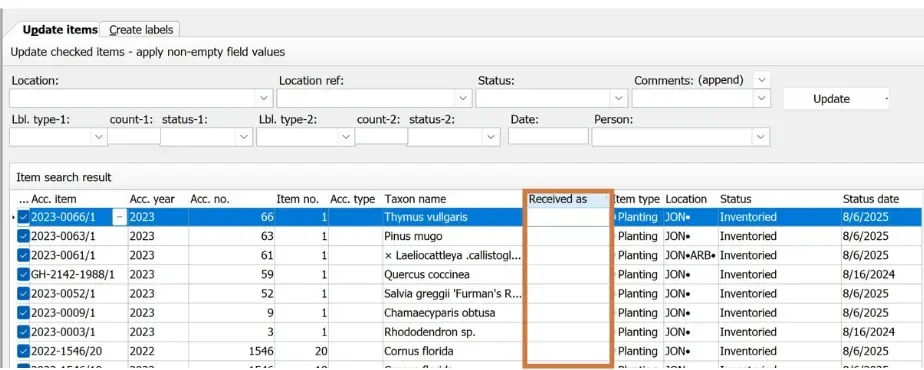The width and height of the screenshot is (924, 370).
Task: Click the Item type column header
Action: pos(638,199)
